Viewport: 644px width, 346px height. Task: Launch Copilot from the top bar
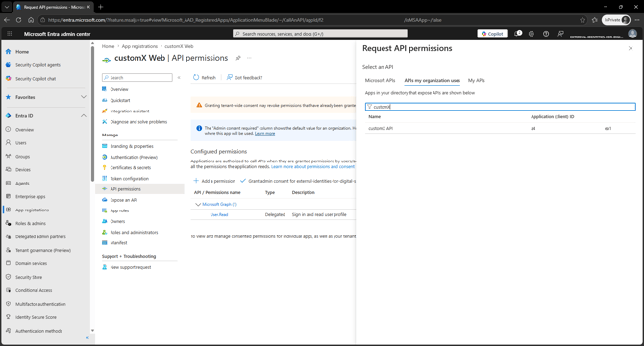[492, 34]
